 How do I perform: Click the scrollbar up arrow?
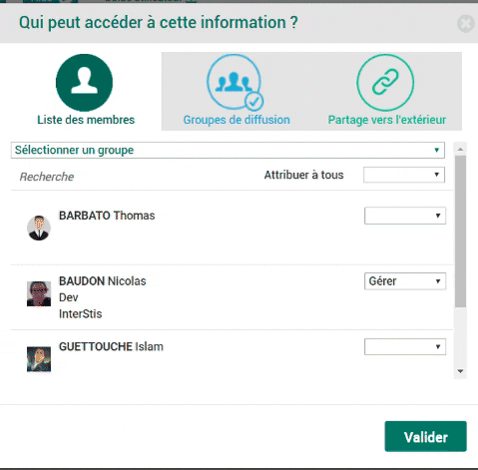point(460,149)
